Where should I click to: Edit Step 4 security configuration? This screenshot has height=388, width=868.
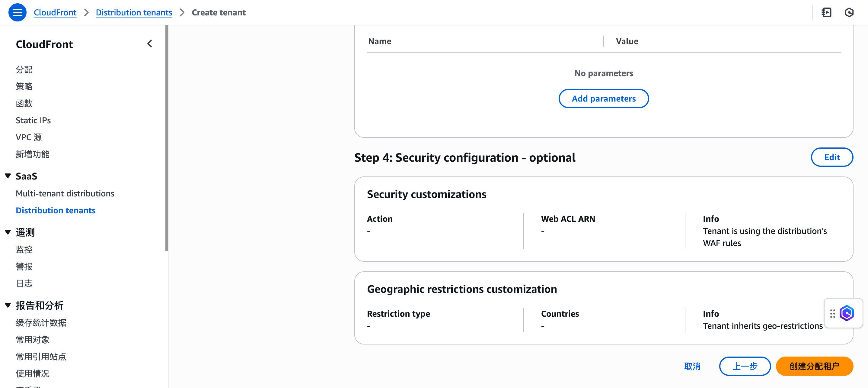point(832,157)
